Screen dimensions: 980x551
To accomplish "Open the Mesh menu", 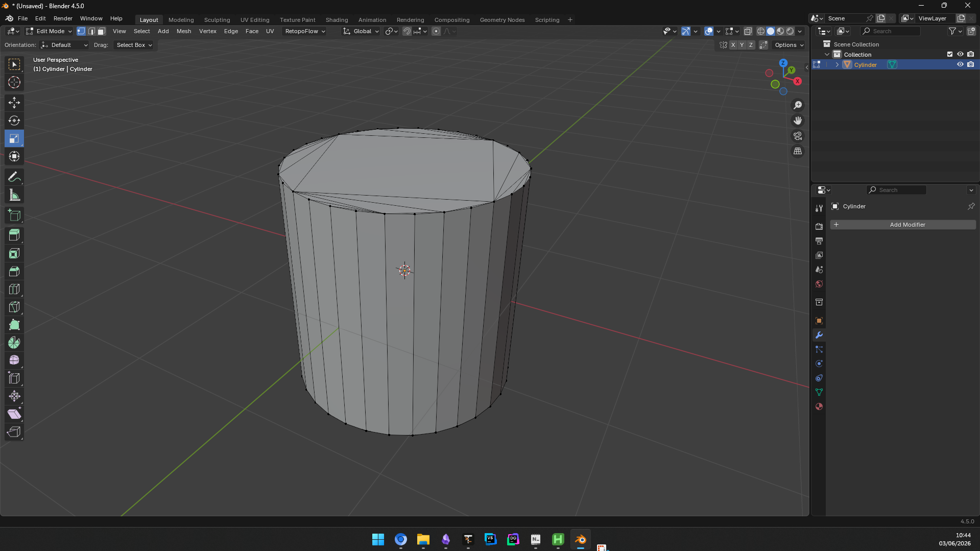I will 184,31.
